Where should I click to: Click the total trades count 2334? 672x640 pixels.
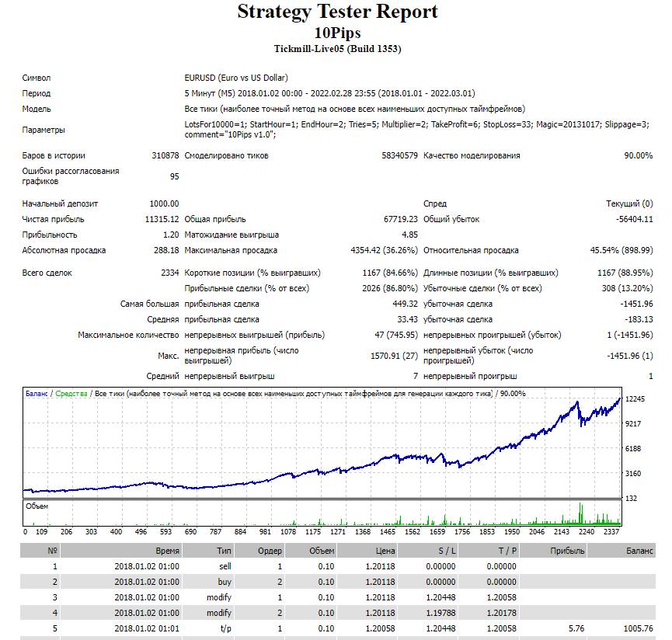(169, 273)
